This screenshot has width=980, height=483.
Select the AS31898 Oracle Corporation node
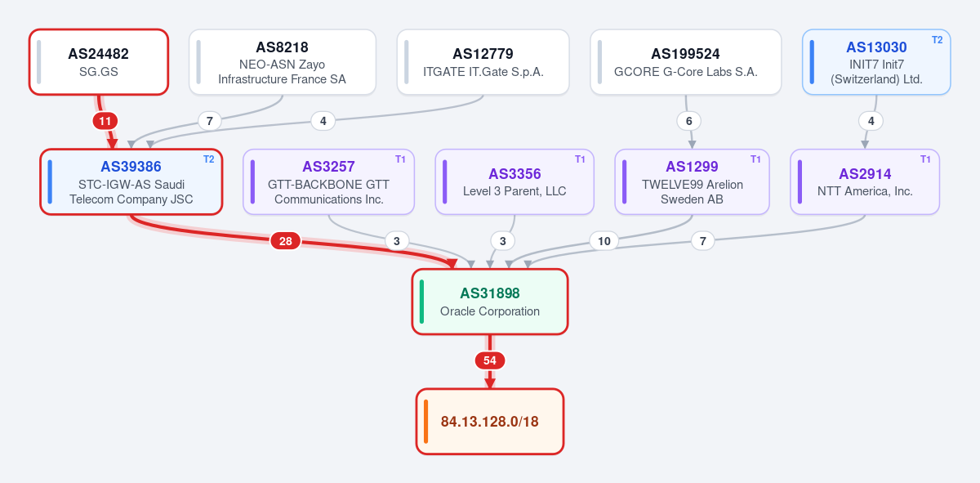click(x=490, y=302)
